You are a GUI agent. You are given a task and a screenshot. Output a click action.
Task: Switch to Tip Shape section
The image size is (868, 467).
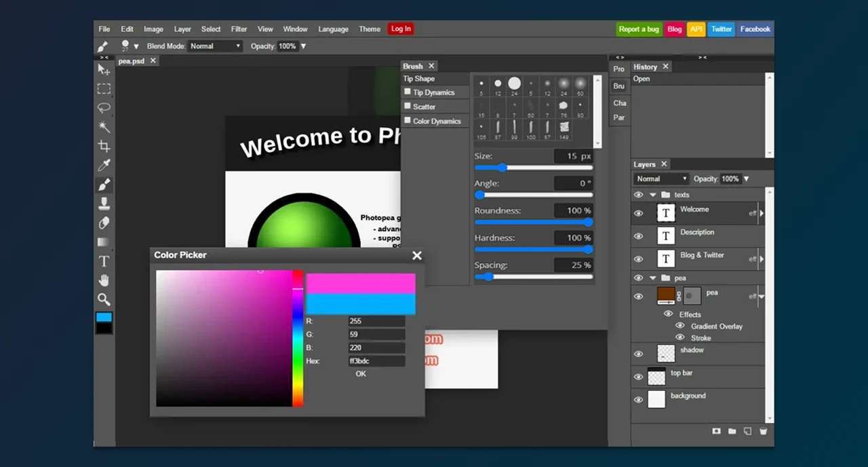pos(435,79)
